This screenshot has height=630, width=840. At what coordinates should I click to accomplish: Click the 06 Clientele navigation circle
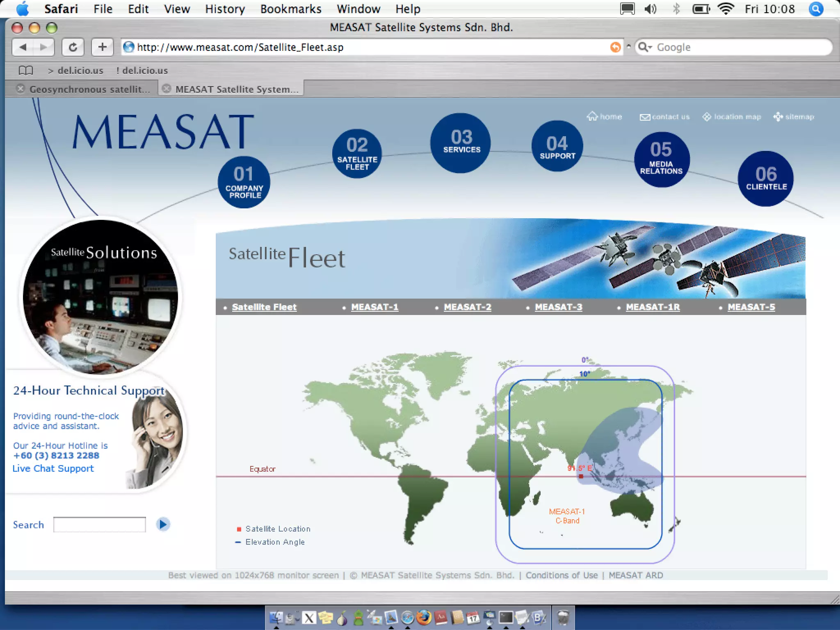[x=765, y=179]
